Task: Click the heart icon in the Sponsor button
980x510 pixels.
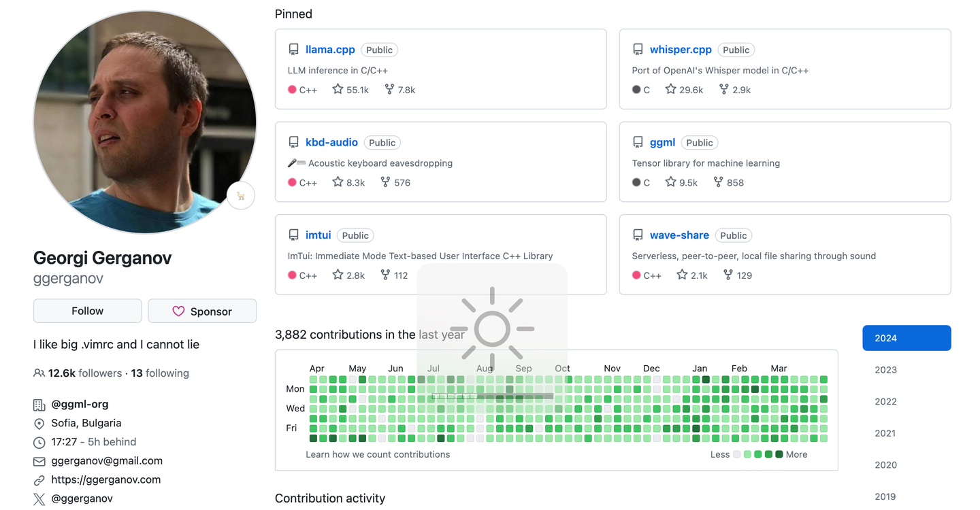Action: 178,311
